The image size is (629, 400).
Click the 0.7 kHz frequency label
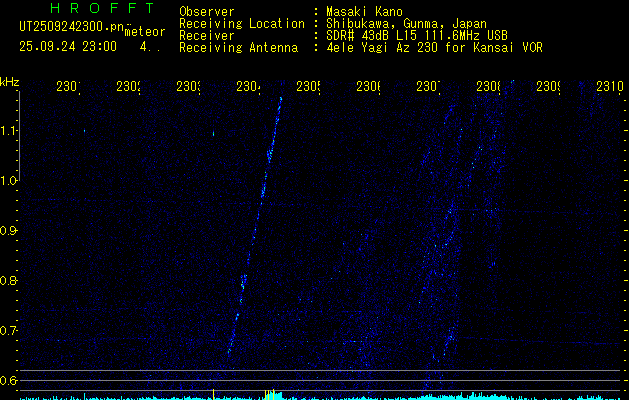8,331
